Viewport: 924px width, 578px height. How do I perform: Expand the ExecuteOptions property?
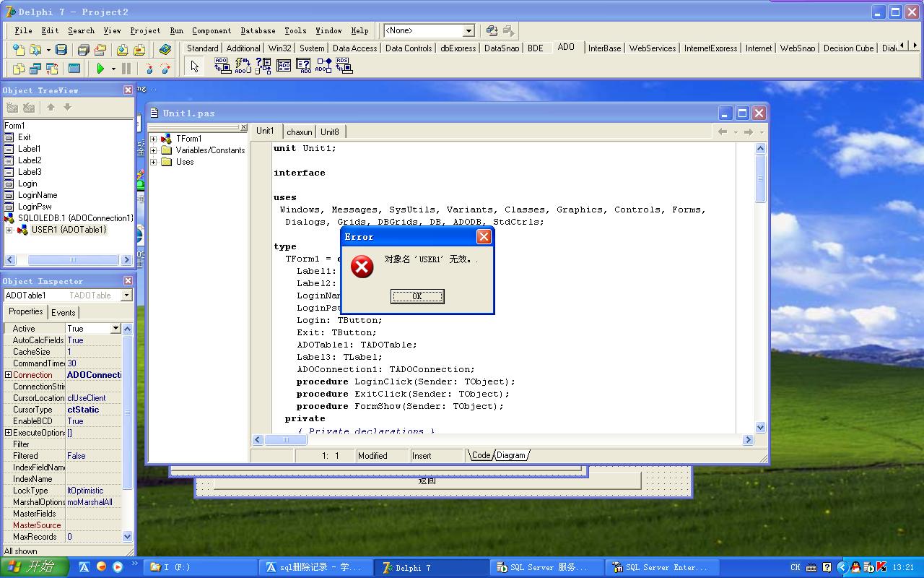(8, 433)
